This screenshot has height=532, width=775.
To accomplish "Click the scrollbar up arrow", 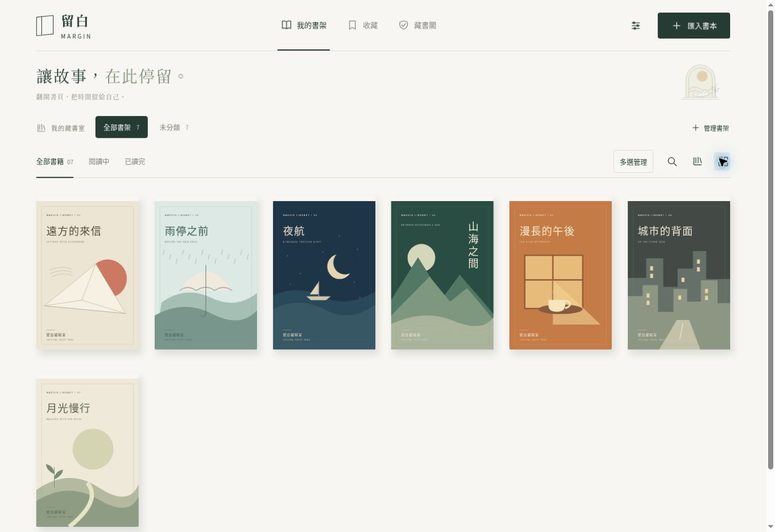I will (770, 5).
